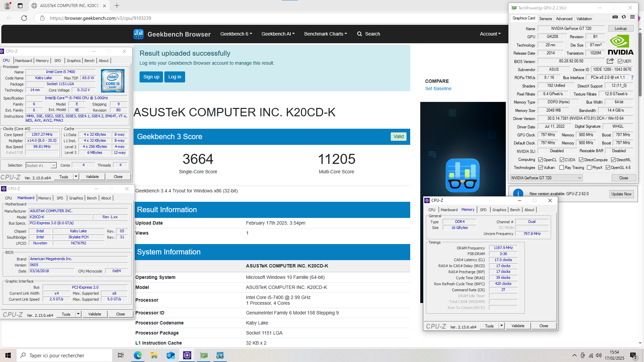Show hidden system tray icons chevron
Screen dimensions: 644x362
point(575,355)
